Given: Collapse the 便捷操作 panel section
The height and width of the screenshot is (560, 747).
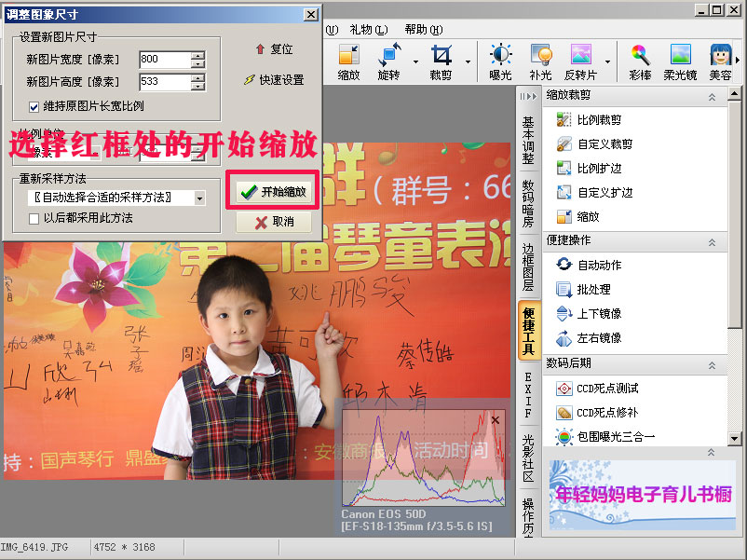Looking at the screenshot, I should click(712, 242).
